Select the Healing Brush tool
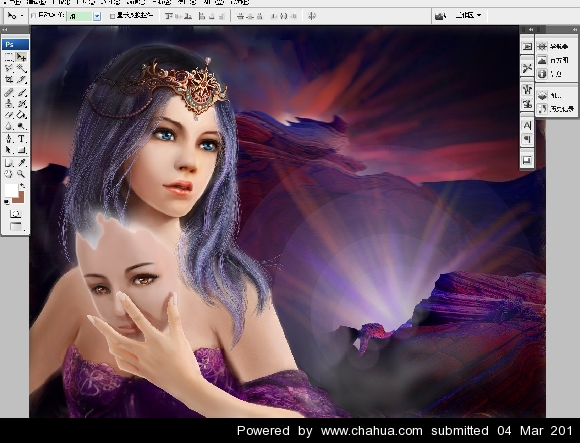Viewport: 580px width, 443px height. (9, 92)
